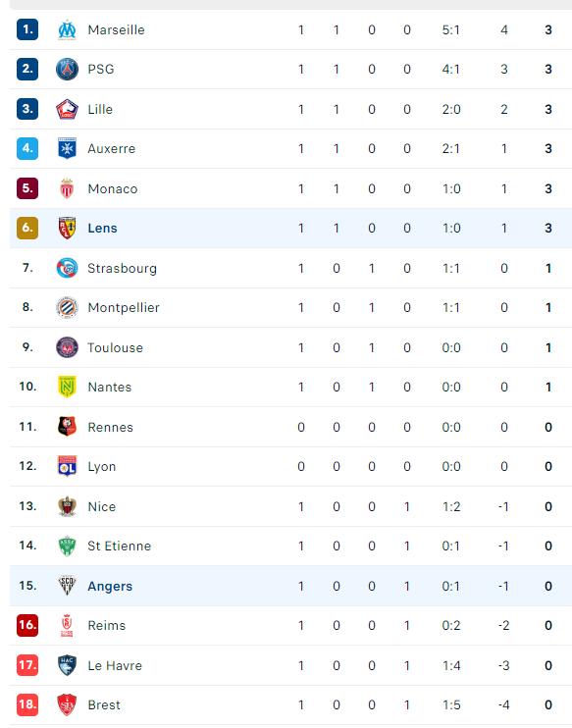Click the red rank 16 position badge

pos(27,625)
